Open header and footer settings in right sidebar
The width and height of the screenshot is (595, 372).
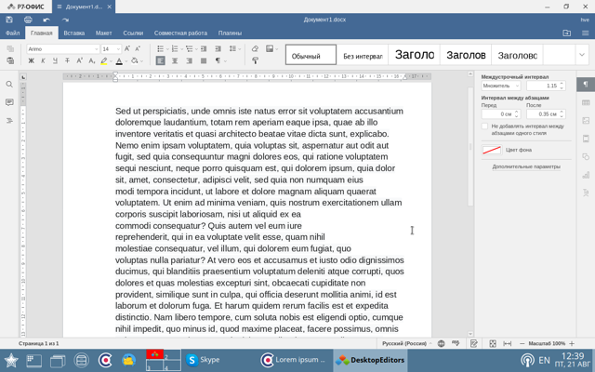click(586, 139)
